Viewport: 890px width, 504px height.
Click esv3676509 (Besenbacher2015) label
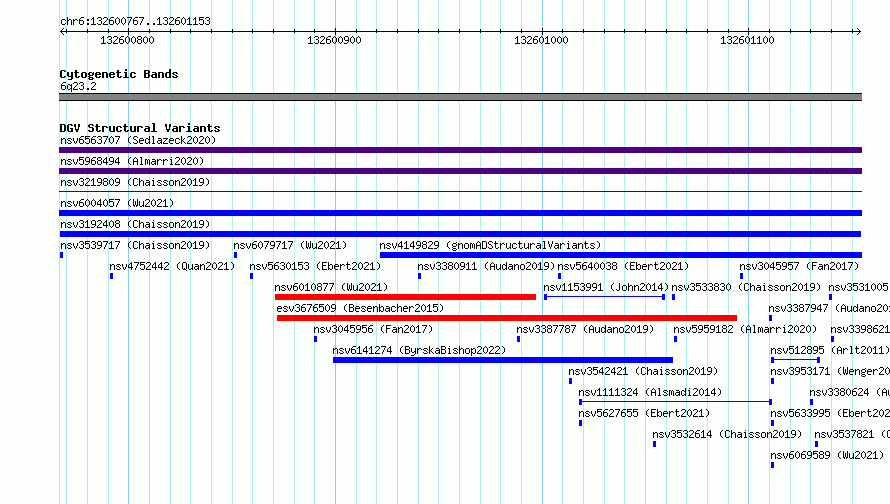360,308
